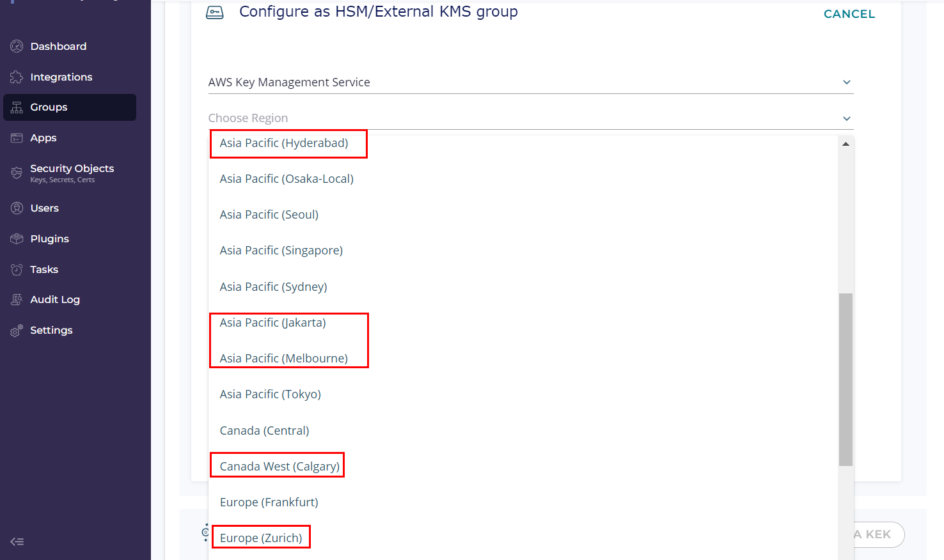Collapse the Choose Region dropdown chevron
Image resolution: width=944 pixels, height=560 pixels.
[x=846, y=118]
